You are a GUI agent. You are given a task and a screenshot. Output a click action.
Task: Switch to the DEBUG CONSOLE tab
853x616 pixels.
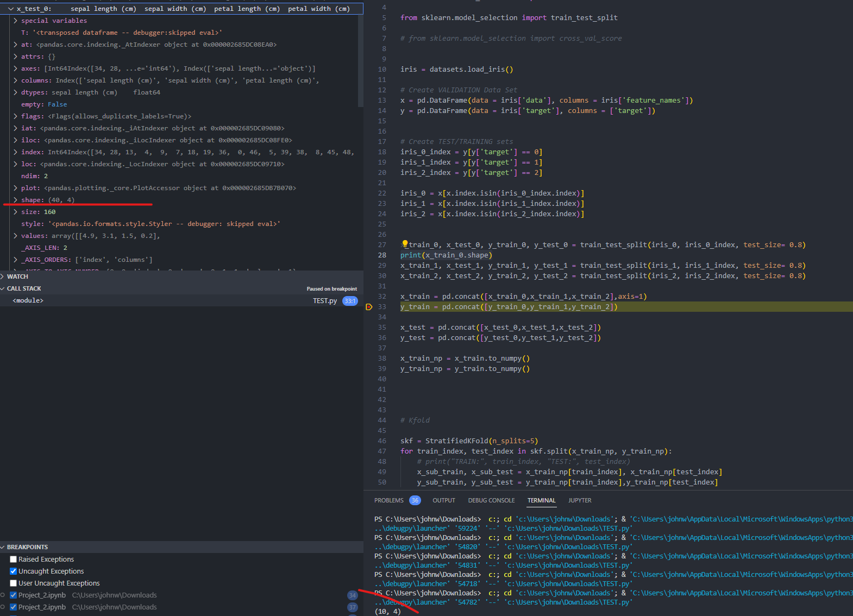(491, 500)
